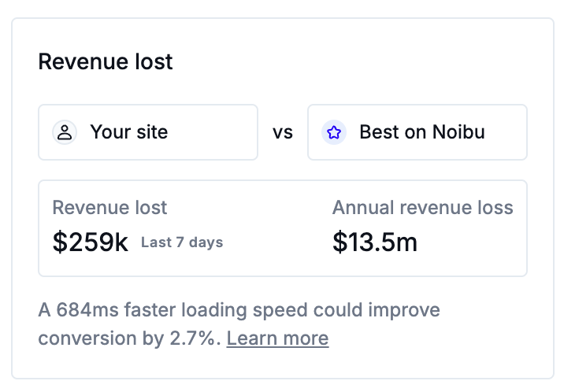
Task: Click the word conversion in the description
Action: point(85,338)
